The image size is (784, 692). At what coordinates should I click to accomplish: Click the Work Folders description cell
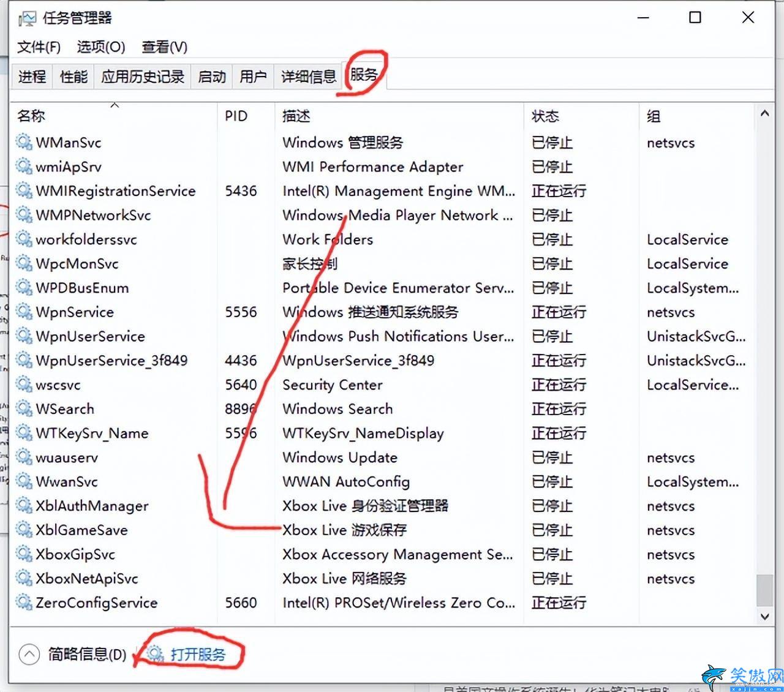point(328,239)
